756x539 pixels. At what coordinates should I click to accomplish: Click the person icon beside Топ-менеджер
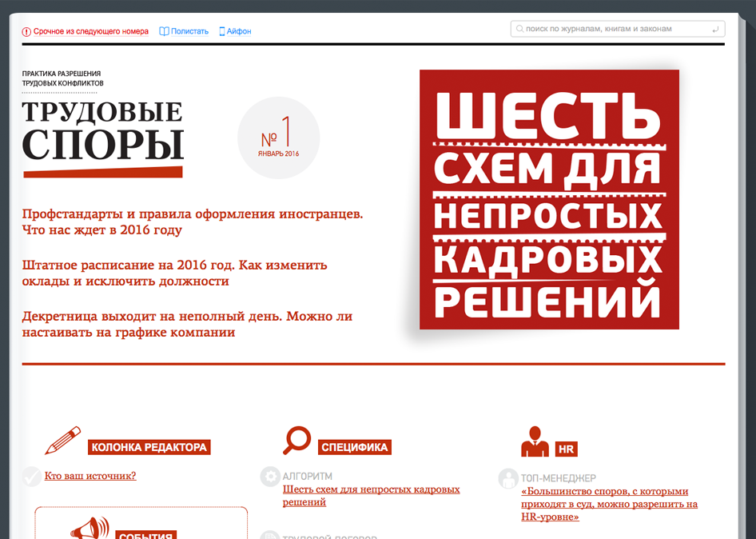coord(508,479)
